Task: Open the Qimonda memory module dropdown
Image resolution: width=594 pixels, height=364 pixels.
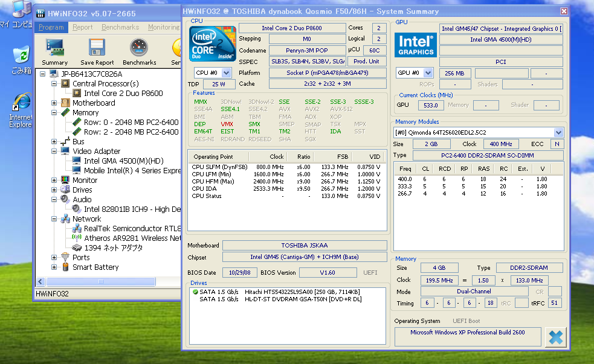Action: point(558,132)
